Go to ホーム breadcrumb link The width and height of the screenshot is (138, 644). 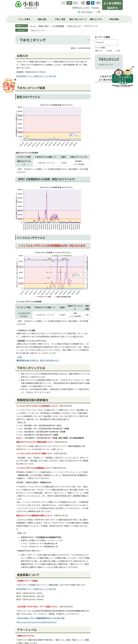click(x=33, y=26)
